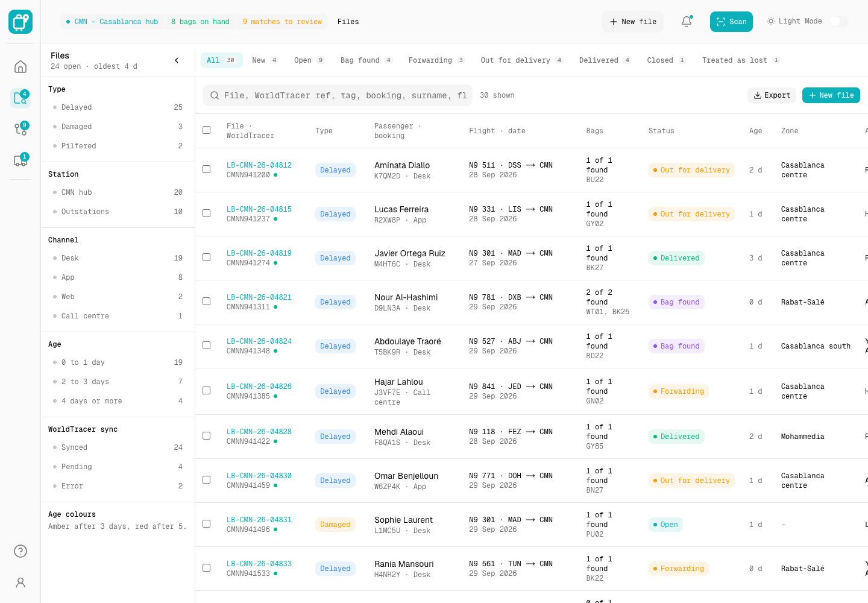Collapse the Files filter panel chevron
This screenshot has width=868, height=603.
coord(177,60)
